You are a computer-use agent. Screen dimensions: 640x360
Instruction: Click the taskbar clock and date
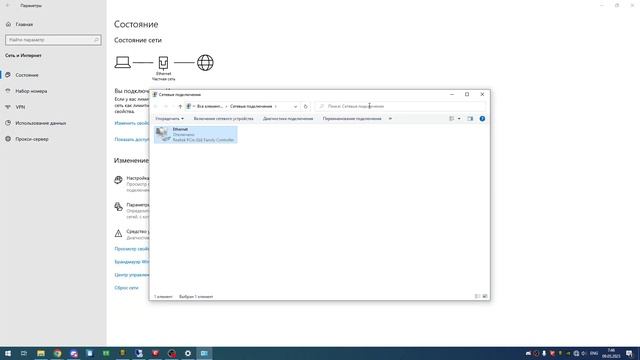[x=611, y=353]
